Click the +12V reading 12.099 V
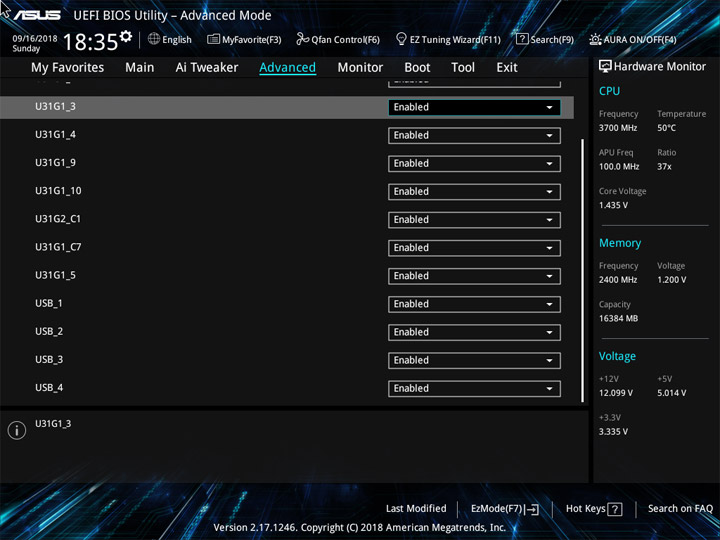Image resolution: width=720 pixels, height=540 pixels. 616,393
